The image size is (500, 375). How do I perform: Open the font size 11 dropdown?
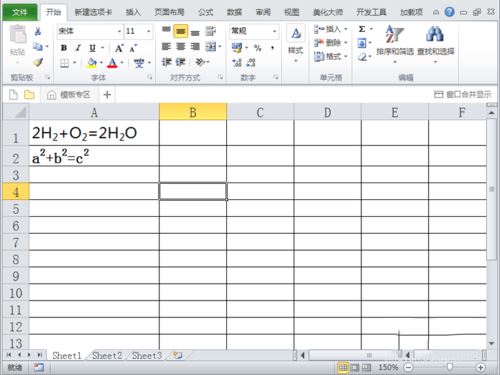(149, 31)
